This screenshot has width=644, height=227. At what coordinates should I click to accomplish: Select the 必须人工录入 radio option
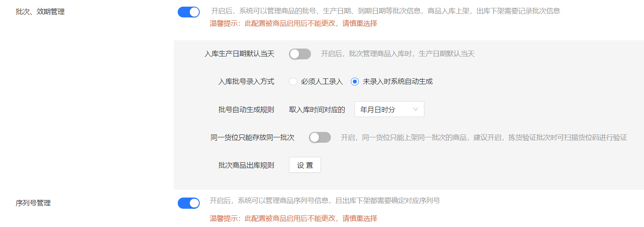pyautogui.click(x=293, y=82)
